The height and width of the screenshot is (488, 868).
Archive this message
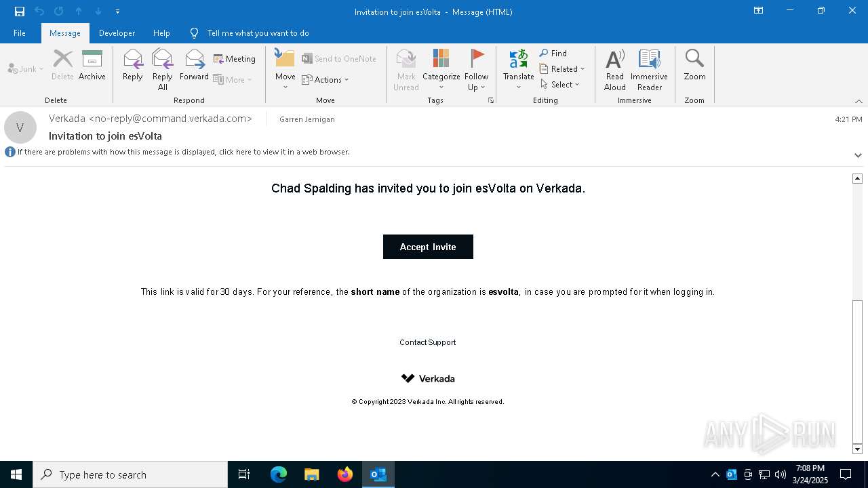click(x=92, y=65)
